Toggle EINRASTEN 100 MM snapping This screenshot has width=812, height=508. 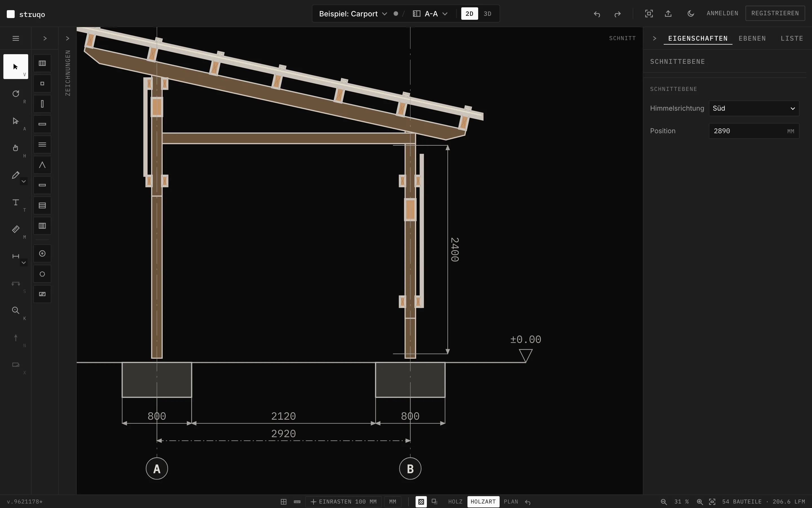(344, 502)
